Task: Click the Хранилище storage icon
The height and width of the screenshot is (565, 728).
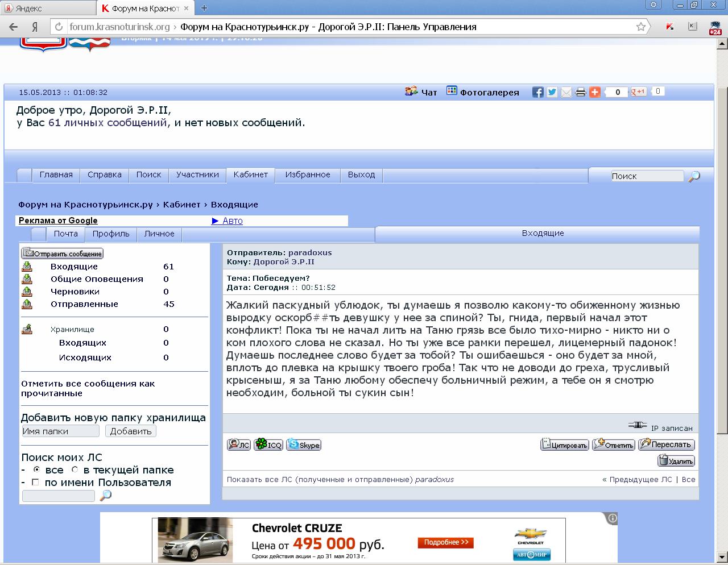Action: coord(27,329)
